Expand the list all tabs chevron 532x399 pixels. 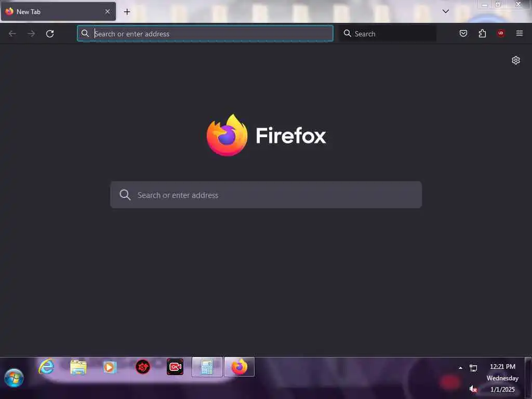pyautogui.click(x=446, y=11)
